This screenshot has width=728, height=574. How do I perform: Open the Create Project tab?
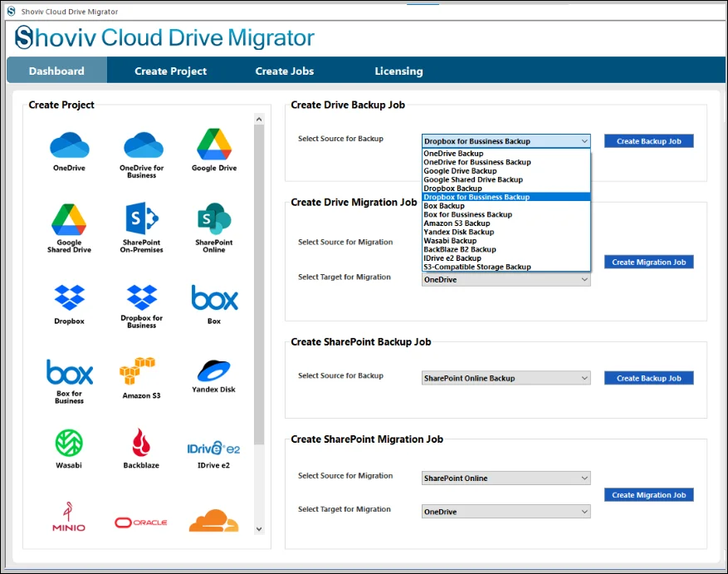(170, 71)
